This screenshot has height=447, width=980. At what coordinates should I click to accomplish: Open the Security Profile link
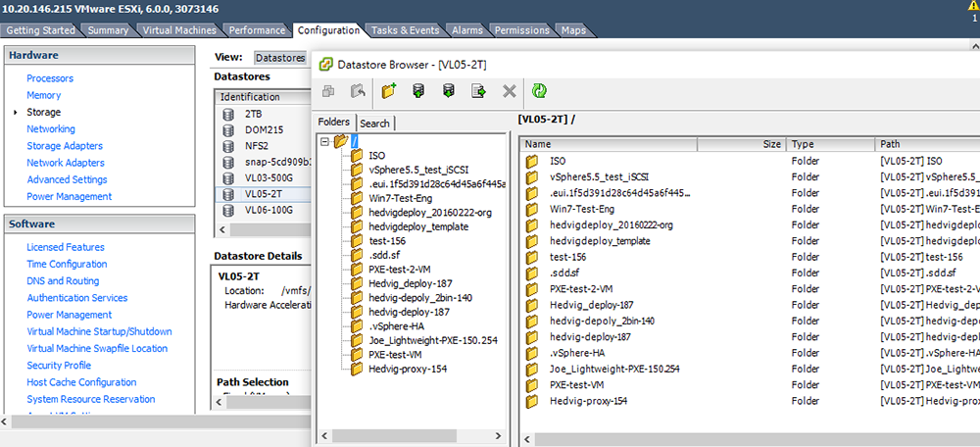tap(59, 365)
